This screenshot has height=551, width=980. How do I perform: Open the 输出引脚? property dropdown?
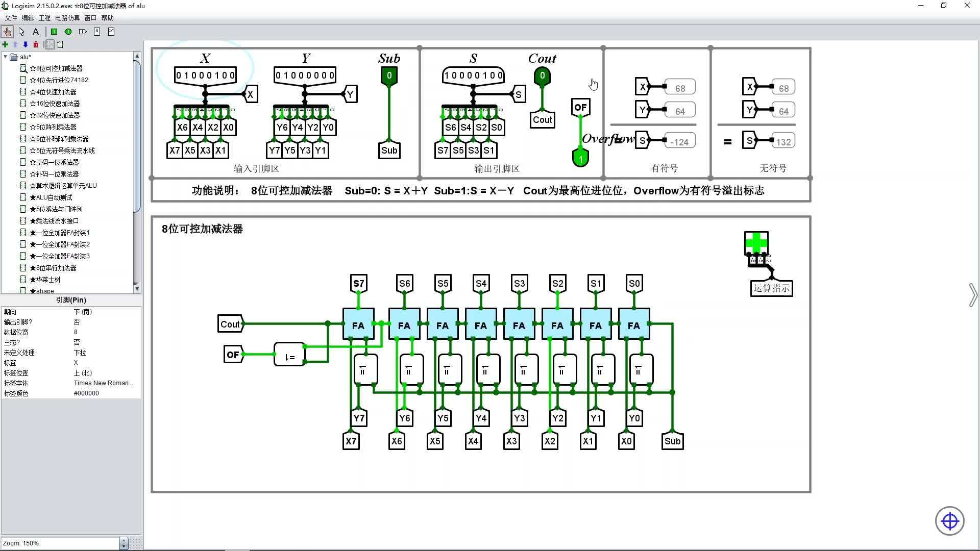tap(106, 322)
